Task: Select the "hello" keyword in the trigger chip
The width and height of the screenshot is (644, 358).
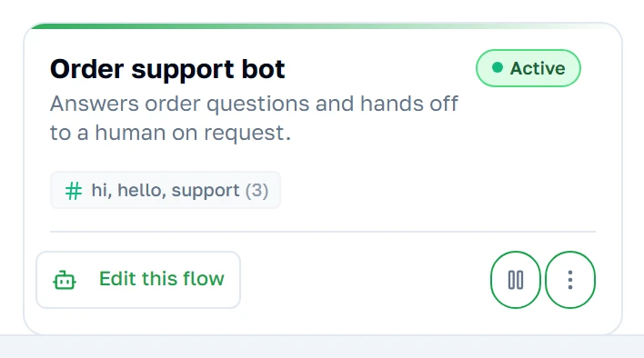Action: tap(142, 190)
